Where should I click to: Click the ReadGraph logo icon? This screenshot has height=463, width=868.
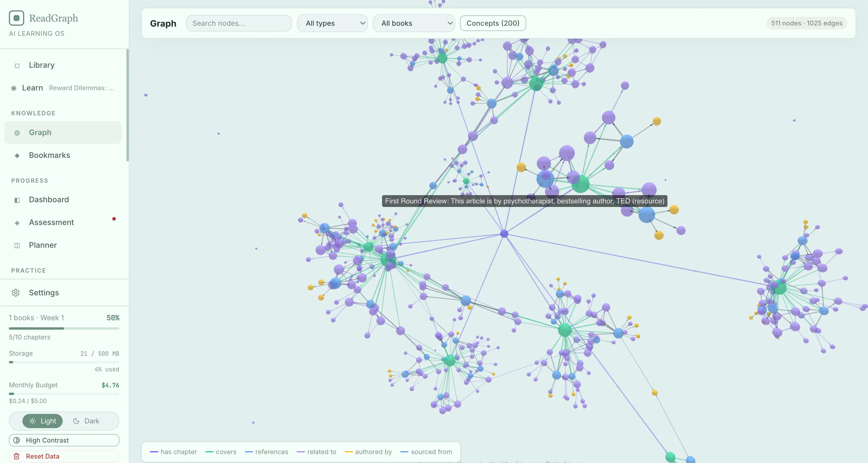pos(17,18)
